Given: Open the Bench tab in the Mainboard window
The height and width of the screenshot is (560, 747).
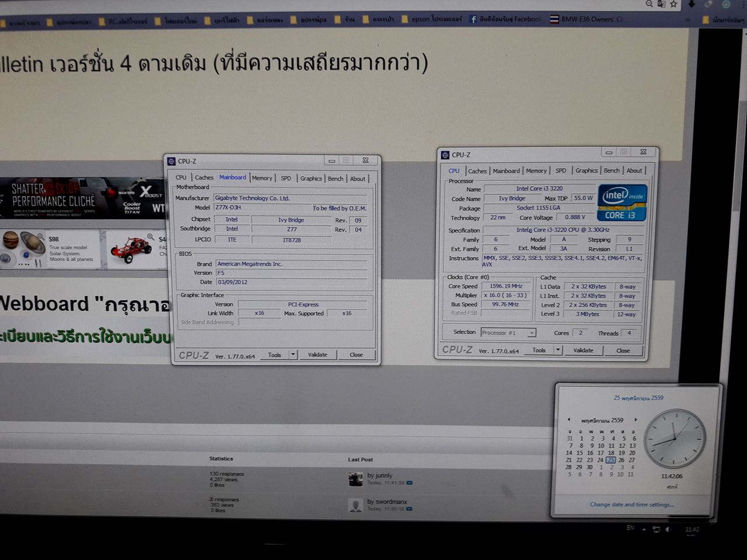Looking at the screenshot, I should pyautogui.click(x=336, y=179).
